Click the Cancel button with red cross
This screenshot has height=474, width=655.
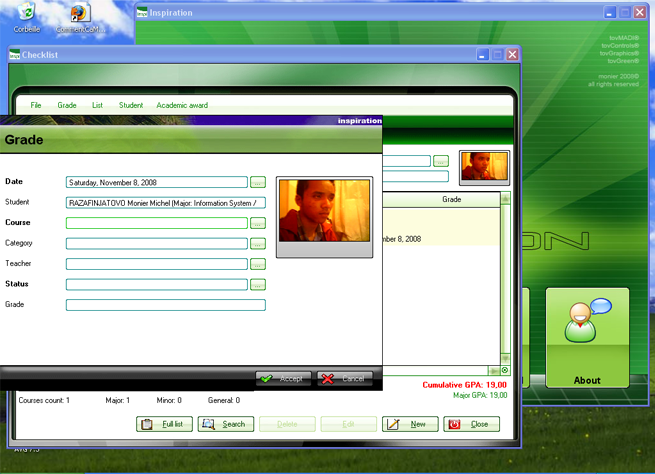tap(344, 379)
